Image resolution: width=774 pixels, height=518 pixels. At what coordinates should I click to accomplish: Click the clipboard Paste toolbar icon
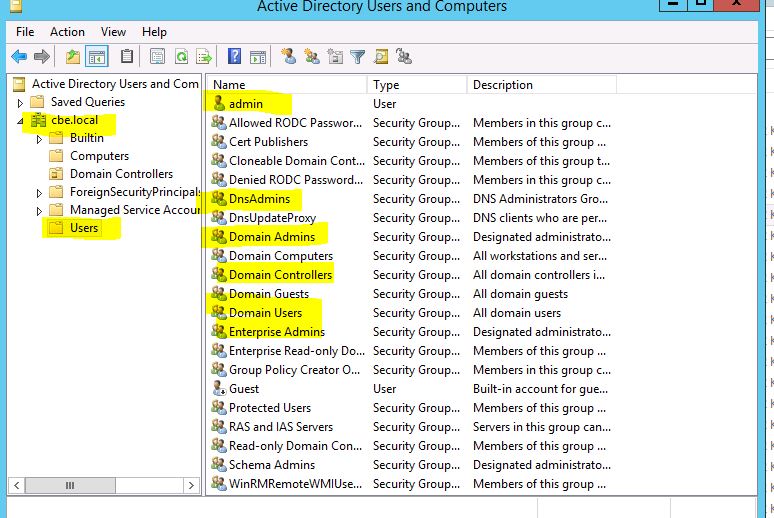tap(127, 56)
